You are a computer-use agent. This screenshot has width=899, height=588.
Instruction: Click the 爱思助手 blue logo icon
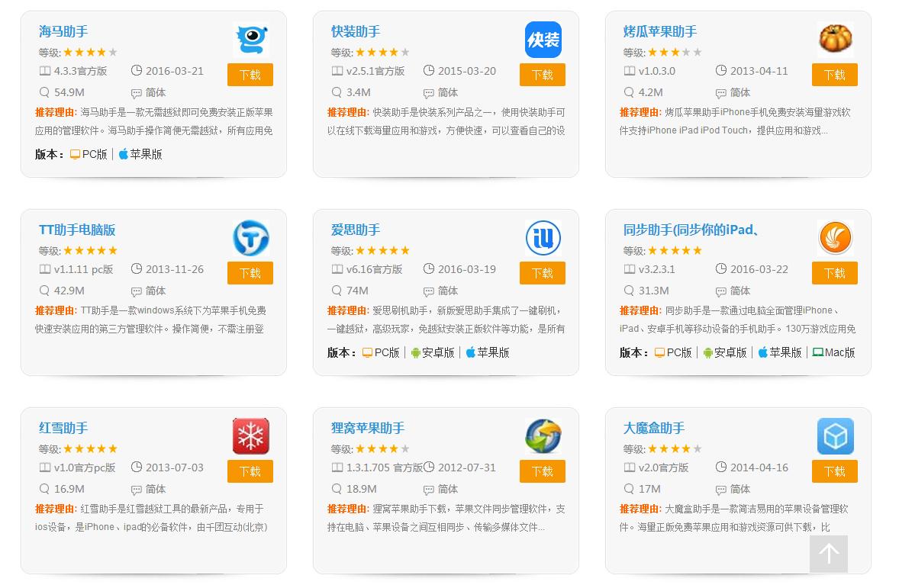tap(543, 238)
